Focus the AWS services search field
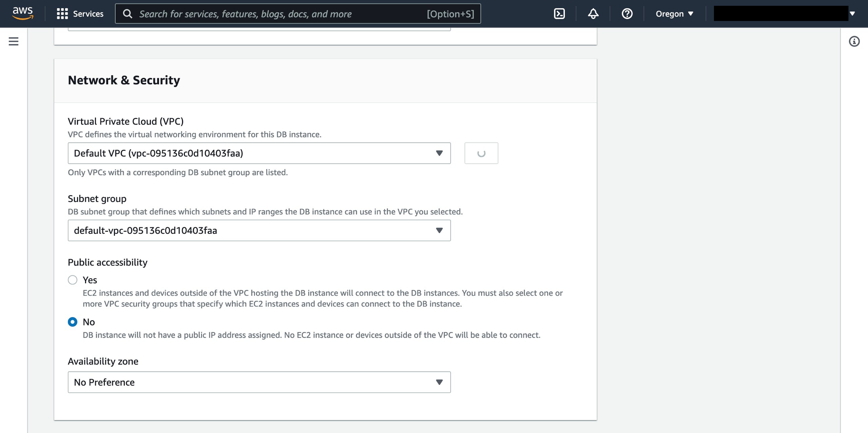The height and width of the screenshot is (433, 868). 298,14
